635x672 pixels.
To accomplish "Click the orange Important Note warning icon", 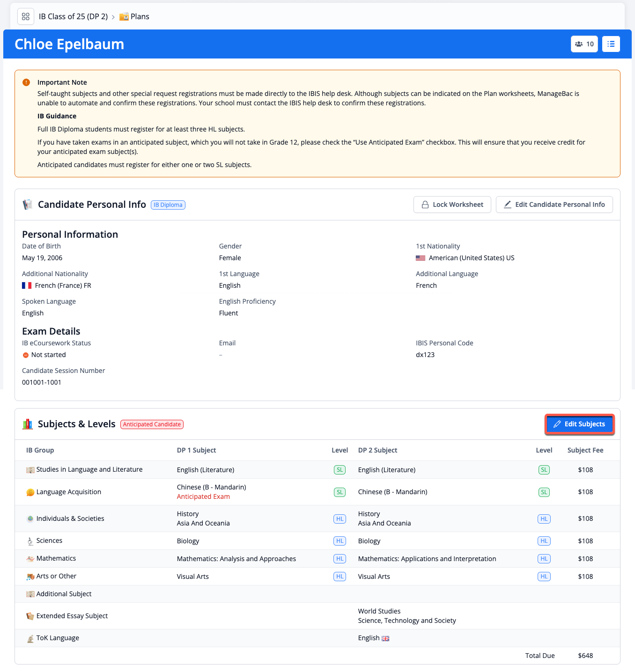I will (x=26, y=82).
